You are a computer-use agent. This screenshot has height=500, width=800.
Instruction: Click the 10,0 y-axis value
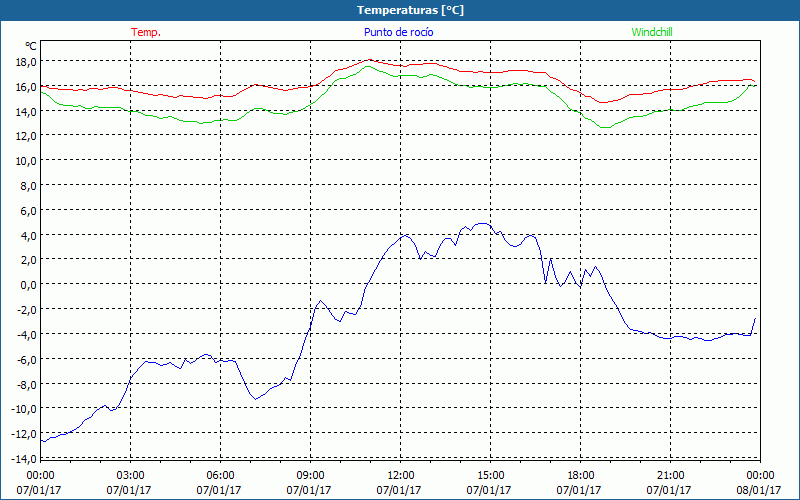point(26,161)
